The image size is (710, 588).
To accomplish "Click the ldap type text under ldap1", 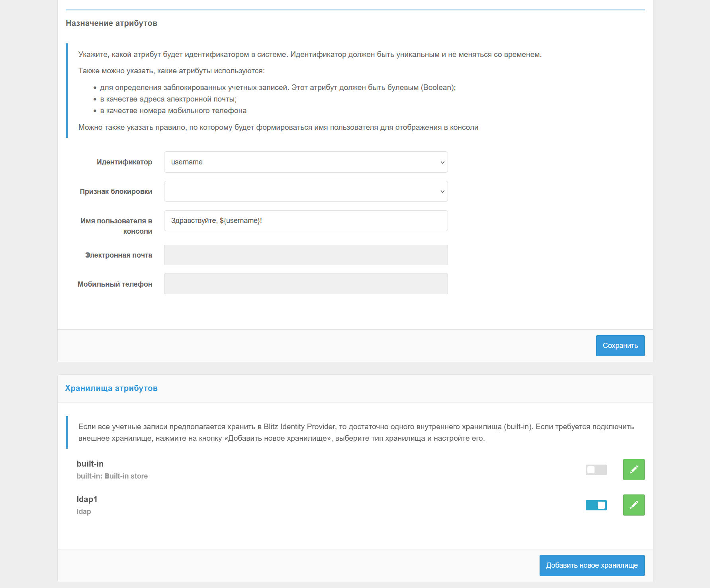I will 84,512.
